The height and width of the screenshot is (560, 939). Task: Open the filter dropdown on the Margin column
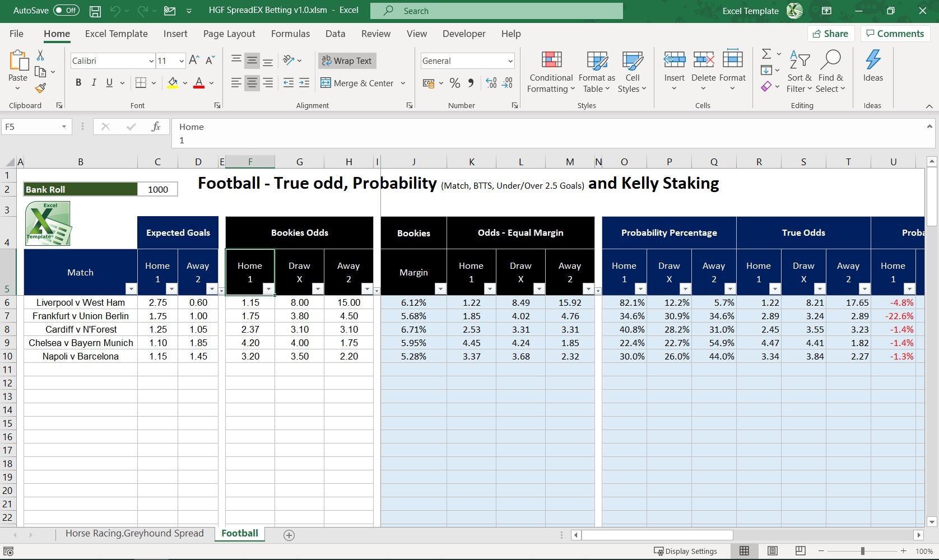coord(440,289)
